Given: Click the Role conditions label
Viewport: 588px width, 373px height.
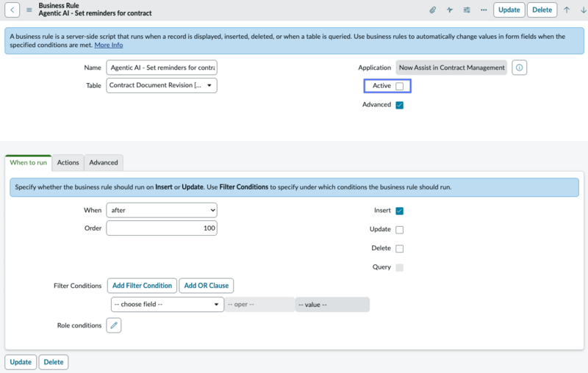Looking at the screenshot, I should point(79,325).
